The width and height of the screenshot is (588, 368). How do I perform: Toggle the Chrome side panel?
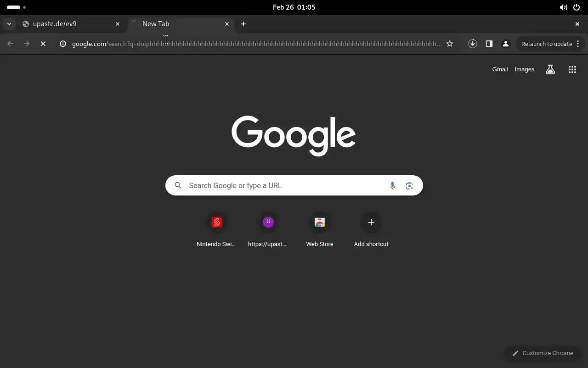(489, 44)
